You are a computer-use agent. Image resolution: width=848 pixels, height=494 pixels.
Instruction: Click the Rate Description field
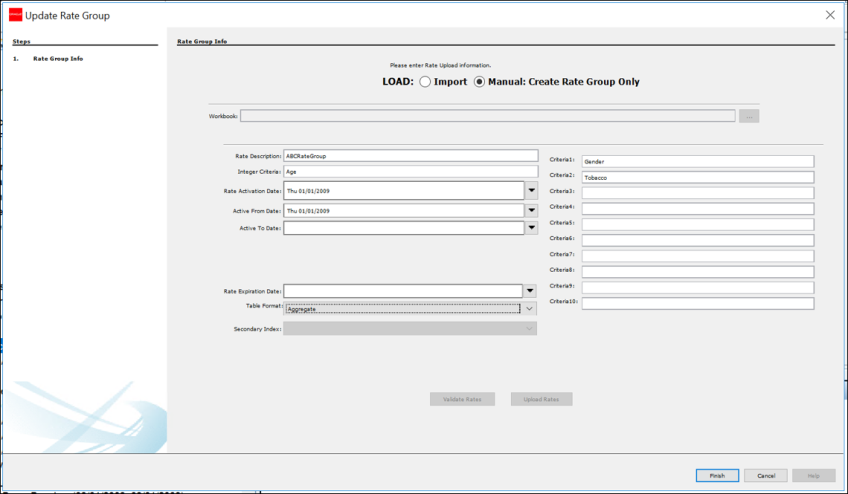click(x=410, y=156)
